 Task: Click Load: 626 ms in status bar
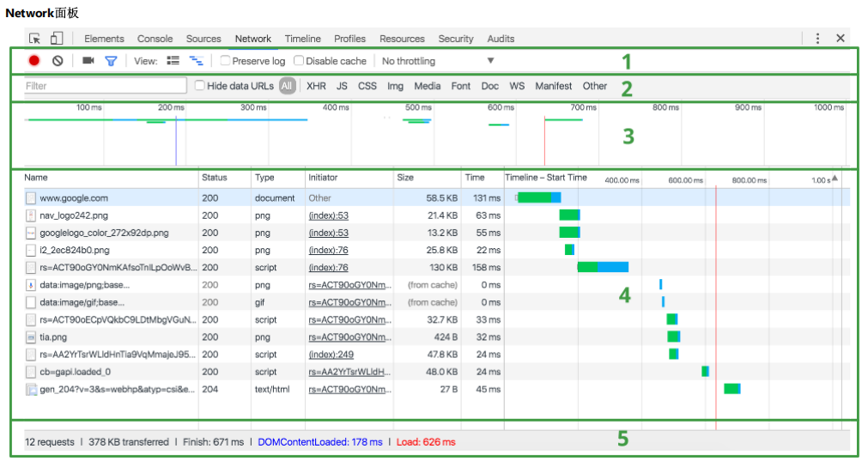click(426, 442)
